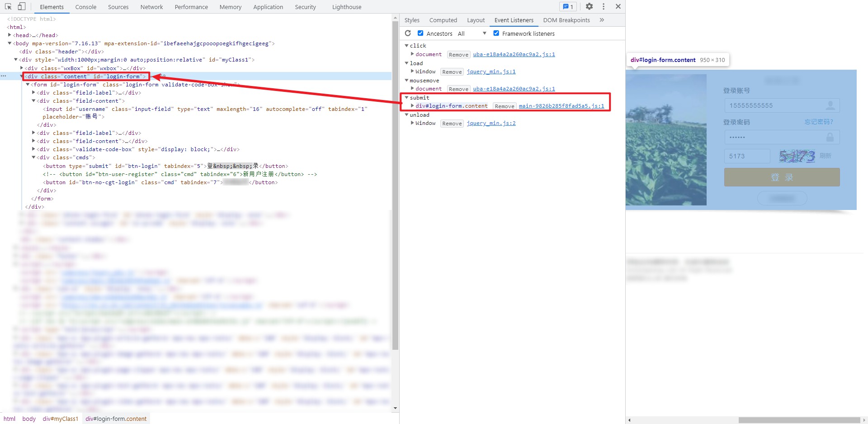Open the DevTools three-dot menu

coord(604,6)
